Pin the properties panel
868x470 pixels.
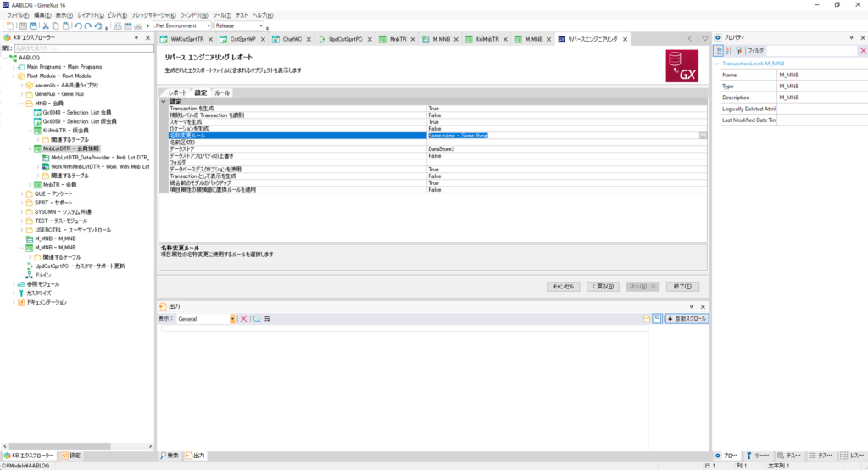click(x=851, y=37)
